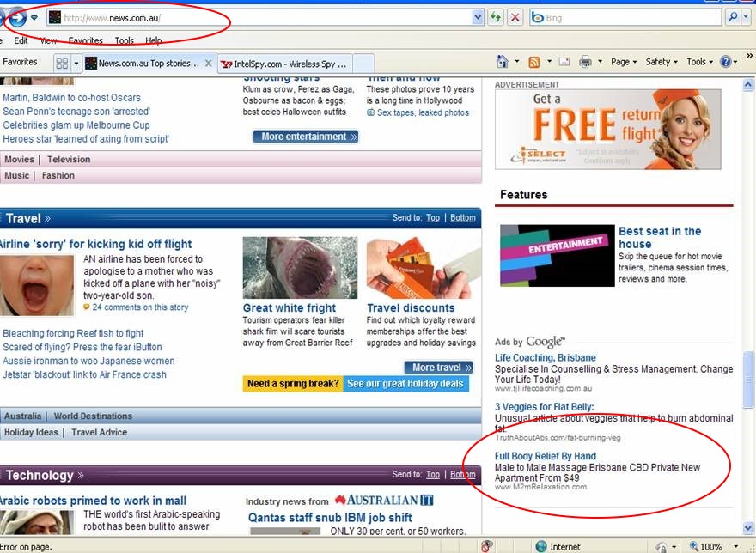Click the loyalty cards travel discounts thumbnail
Screen dimensions: 756x553
point(424,268)
